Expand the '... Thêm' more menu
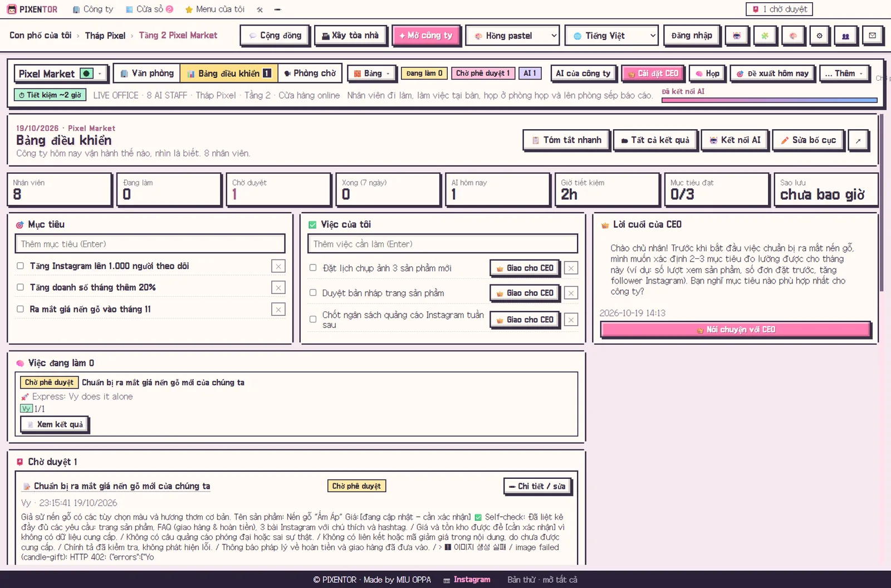 tap(845, 73)
